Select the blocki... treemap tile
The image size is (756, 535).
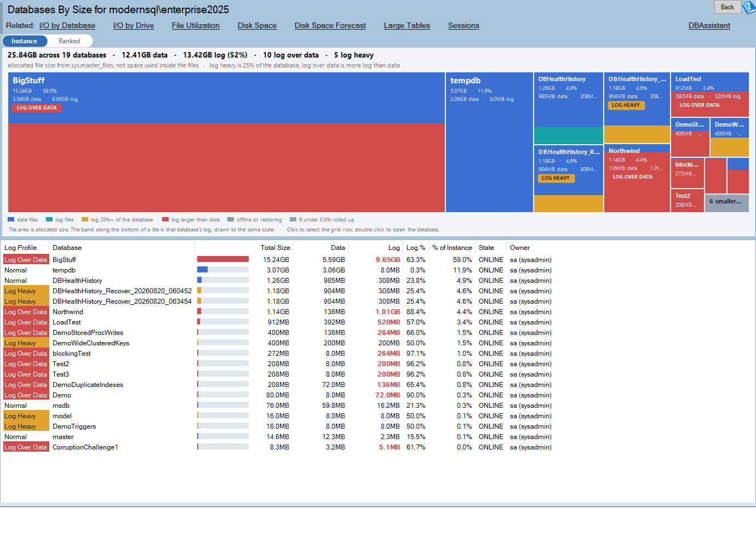click(688, 172)
